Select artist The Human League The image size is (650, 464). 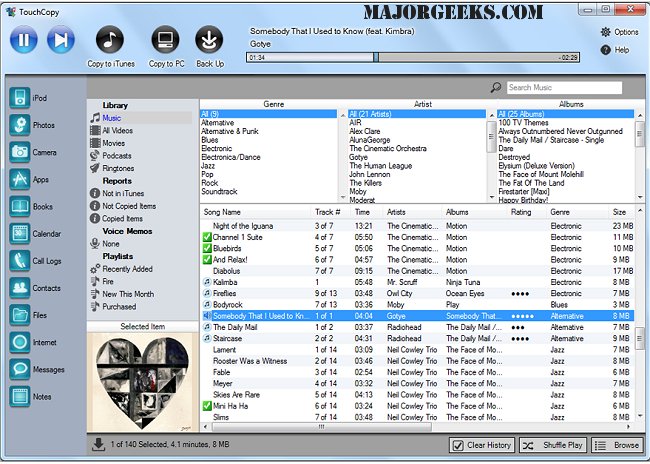(x=381, y=166)
